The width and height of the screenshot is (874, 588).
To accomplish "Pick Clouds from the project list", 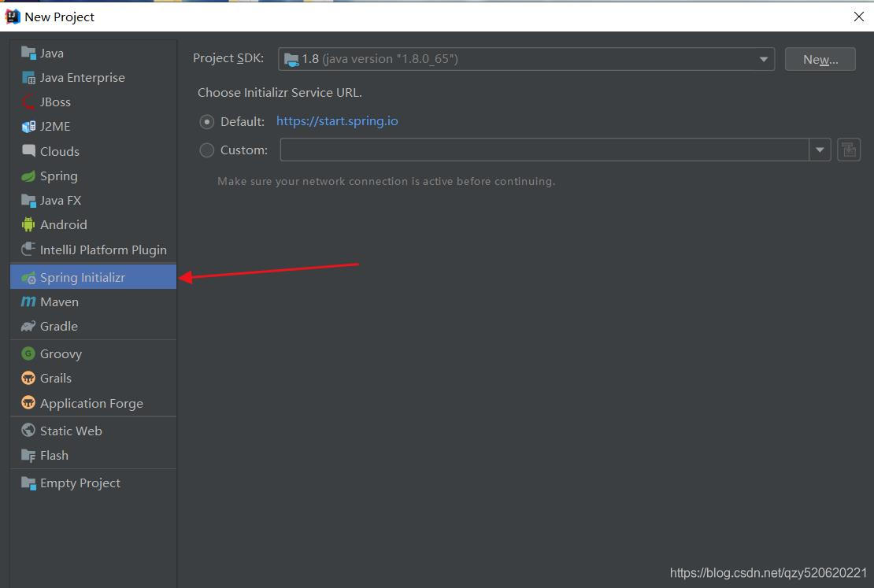I will 94,151.
